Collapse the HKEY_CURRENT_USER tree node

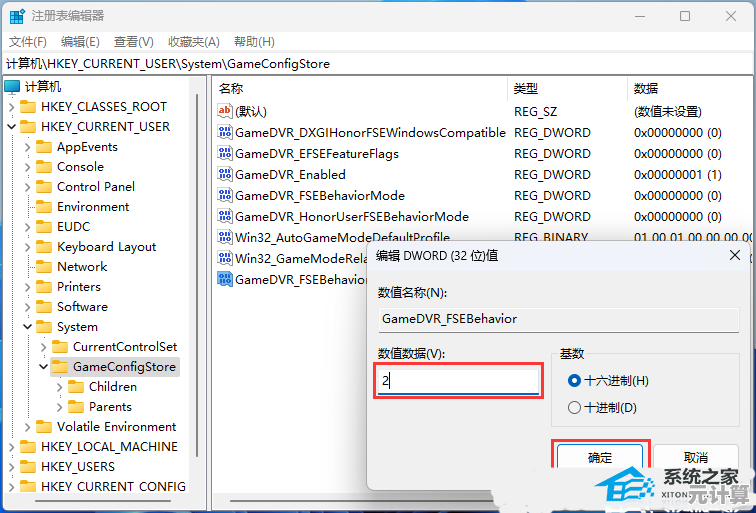(x=11, y=127)
